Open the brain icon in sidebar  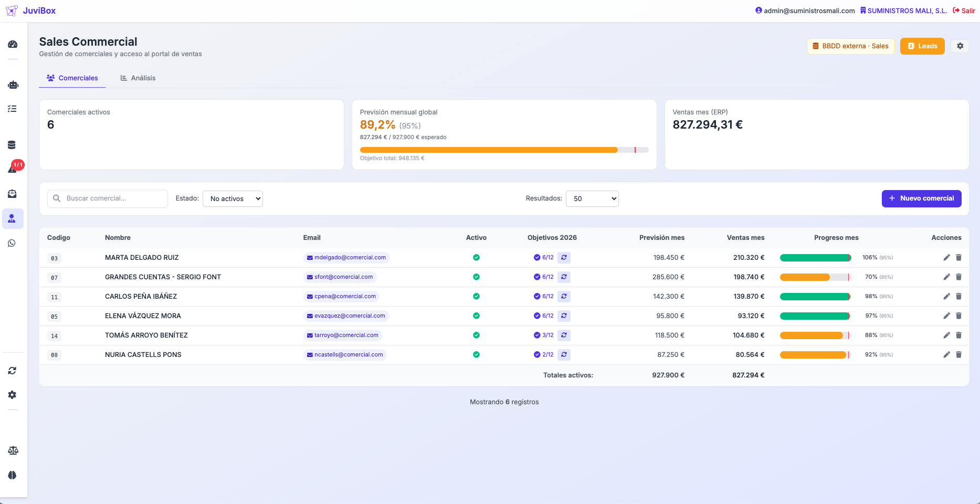pos(12,475)
